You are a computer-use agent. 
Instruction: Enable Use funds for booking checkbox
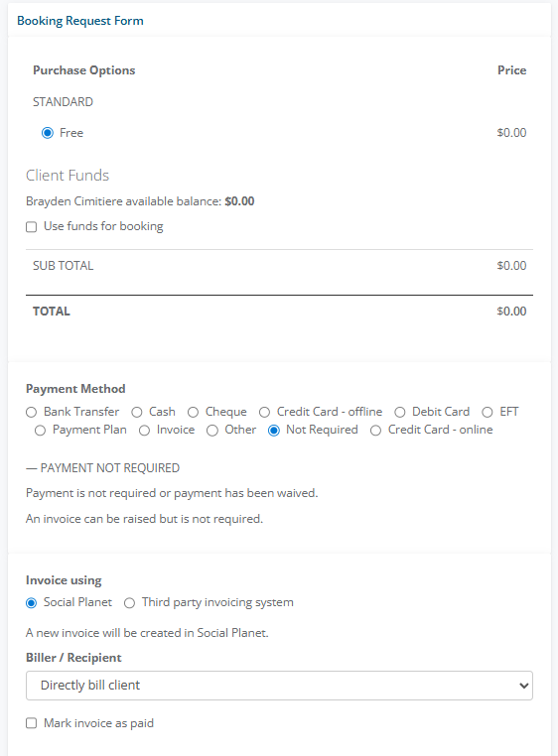coord(32,226)
